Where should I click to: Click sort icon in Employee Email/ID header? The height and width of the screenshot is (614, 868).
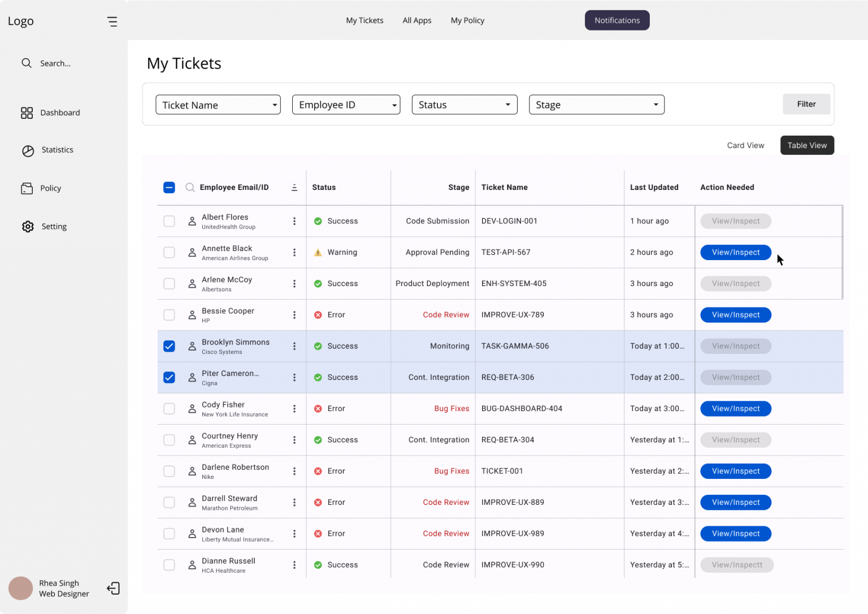tap(294, 188)
